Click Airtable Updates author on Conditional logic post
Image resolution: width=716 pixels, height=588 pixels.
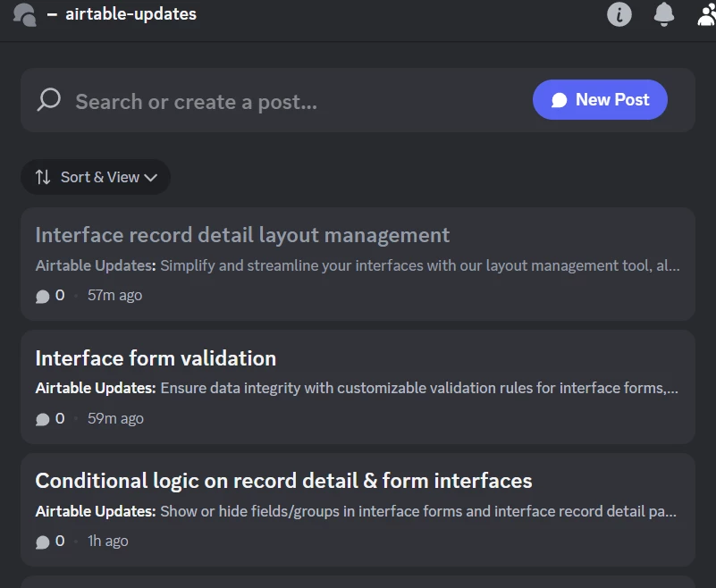[x=96, y=511]
